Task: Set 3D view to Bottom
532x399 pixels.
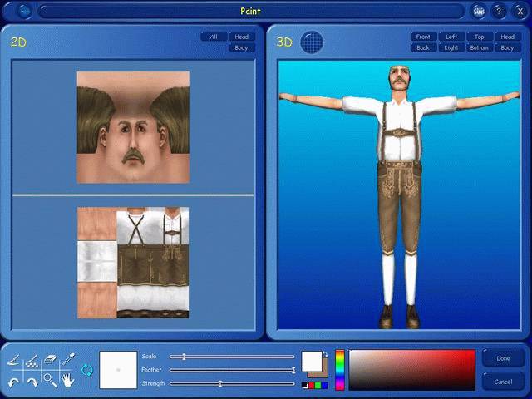Action: (479, 47)
